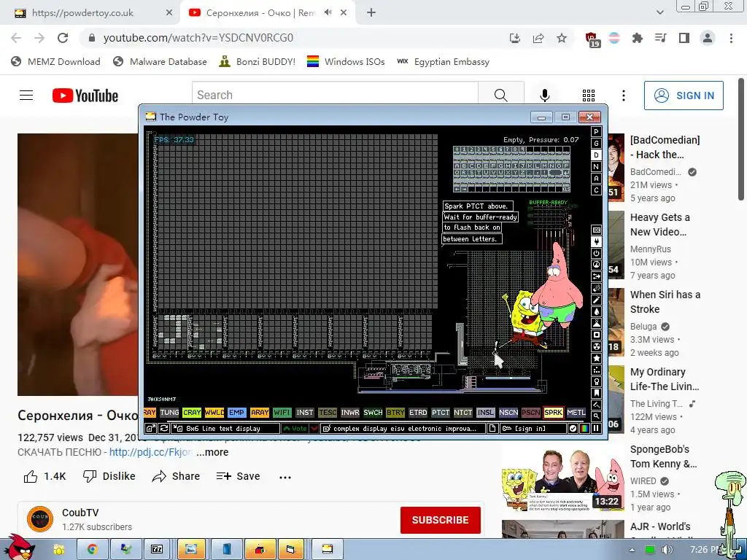Click the YouTube SIGN IN button
Image resolution: width=747 pixels, height=560 pixels.
pos(684,96)
